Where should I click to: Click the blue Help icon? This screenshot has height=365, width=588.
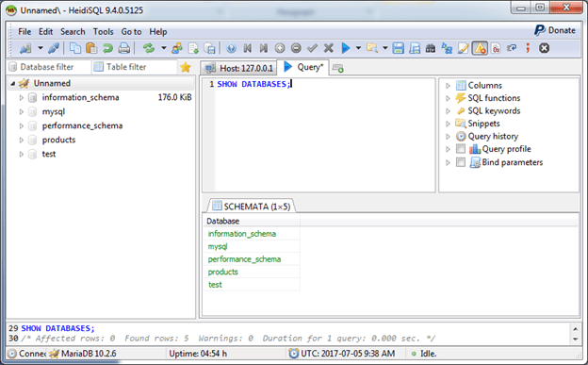click(232, 48)
